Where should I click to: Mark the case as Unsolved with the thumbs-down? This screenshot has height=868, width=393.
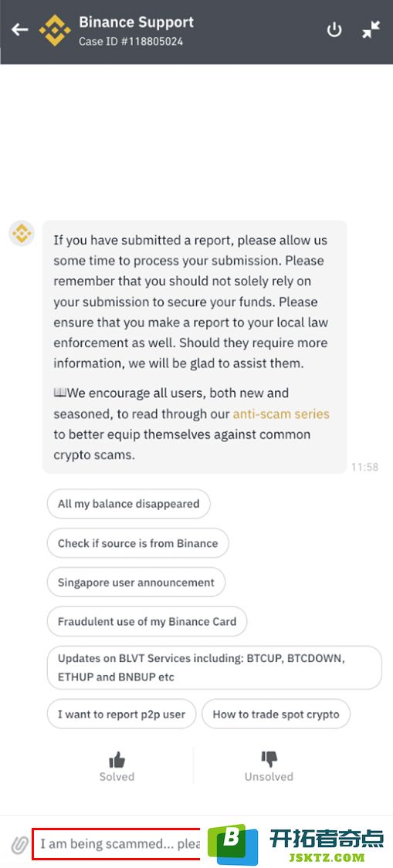pos(269,766)
